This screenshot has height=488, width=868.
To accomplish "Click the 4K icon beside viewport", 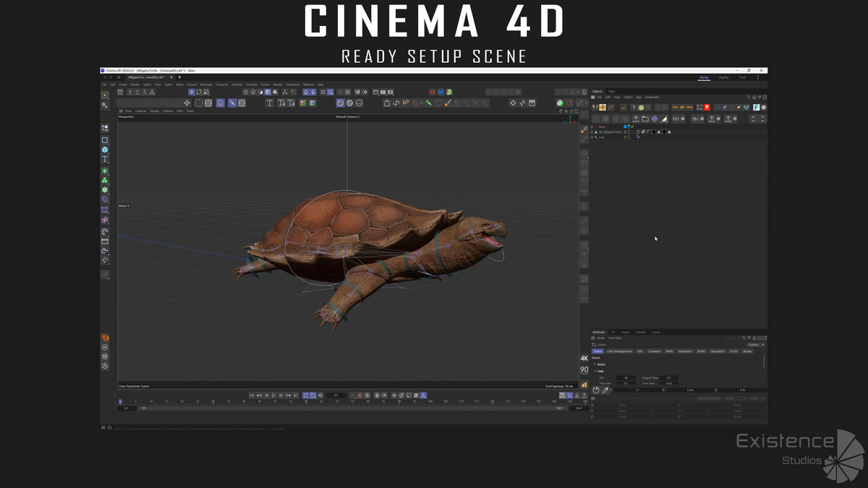I will click(584, 358).
